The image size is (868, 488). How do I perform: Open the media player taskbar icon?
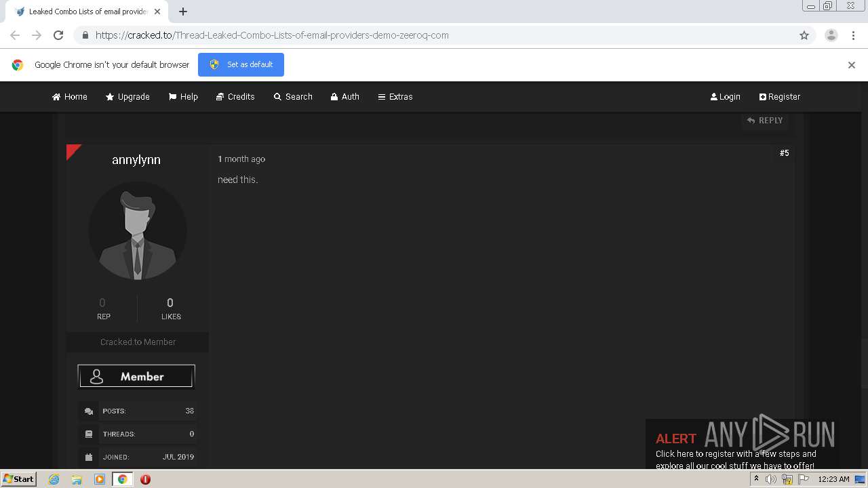click(x=100, y=479)
